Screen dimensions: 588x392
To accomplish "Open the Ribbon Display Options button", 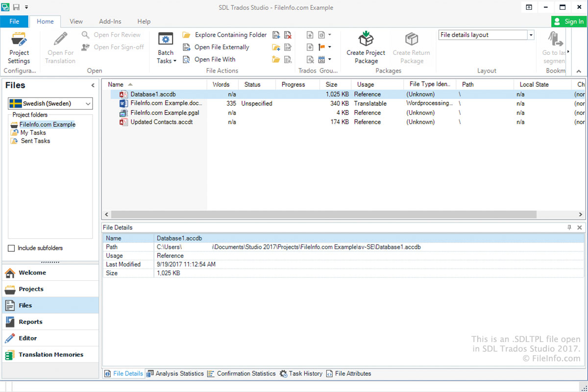I will [x=529, y=7].
